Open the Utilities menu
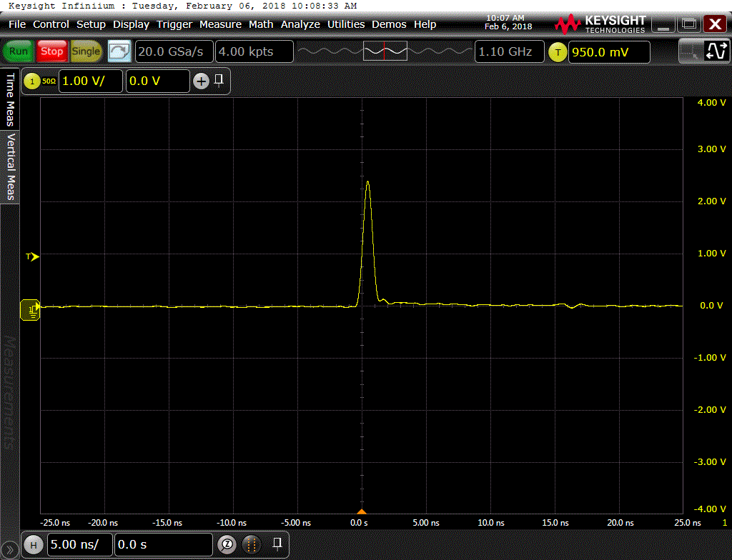This screenshot has height=560, width=732. pos(346,24)
